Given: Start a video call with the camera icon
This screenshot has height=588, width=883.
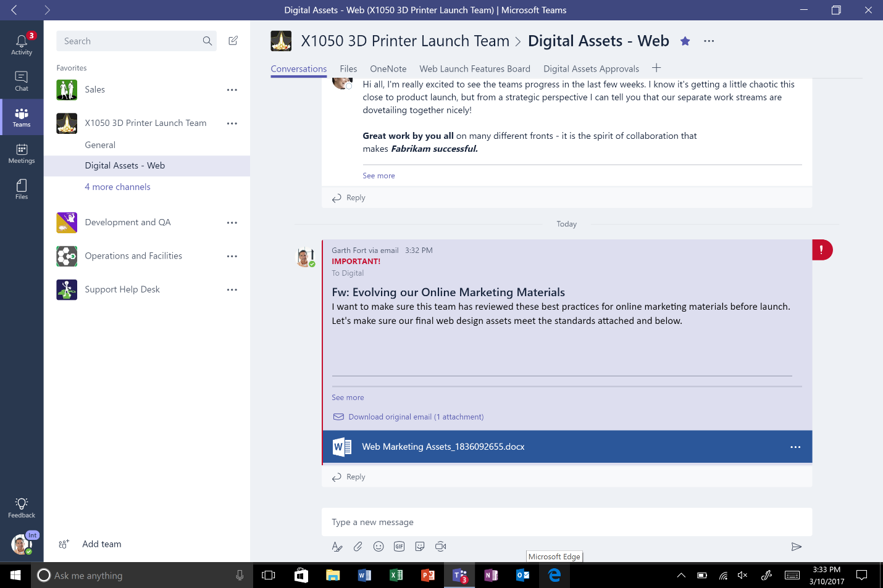Looking at the screenshot, I should [x=440, y=546].
